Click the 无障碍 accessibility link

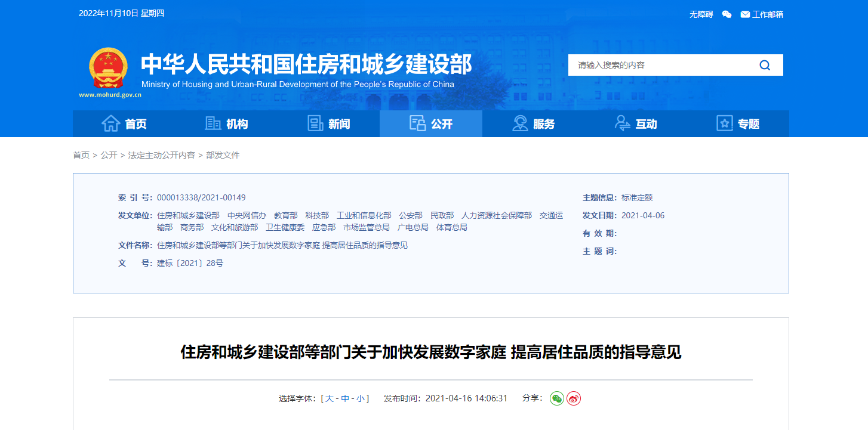point(701,14)
